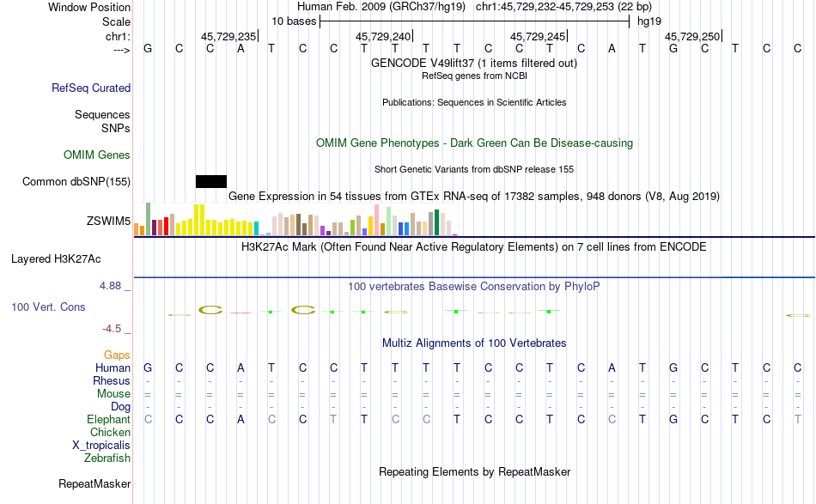
Task: Click the Mouse alignment row label
Action: [x=113, y=394]
